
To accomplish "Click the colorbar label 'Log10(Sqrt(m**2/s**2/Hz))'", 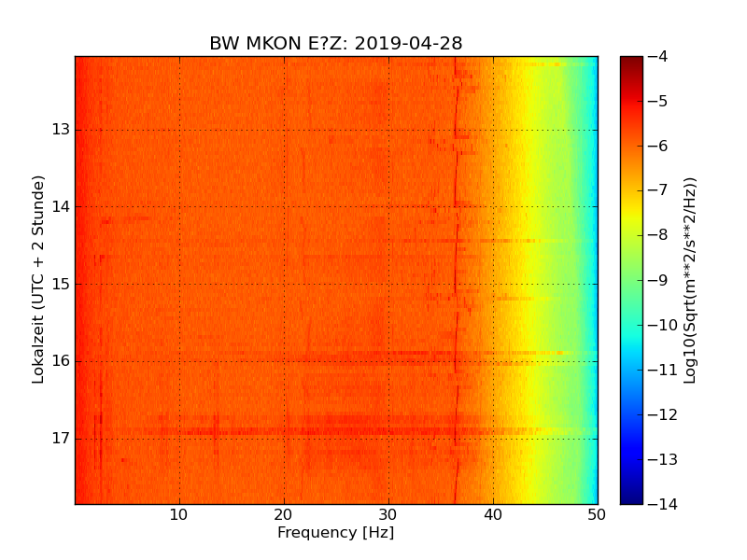I will point(689,281).
